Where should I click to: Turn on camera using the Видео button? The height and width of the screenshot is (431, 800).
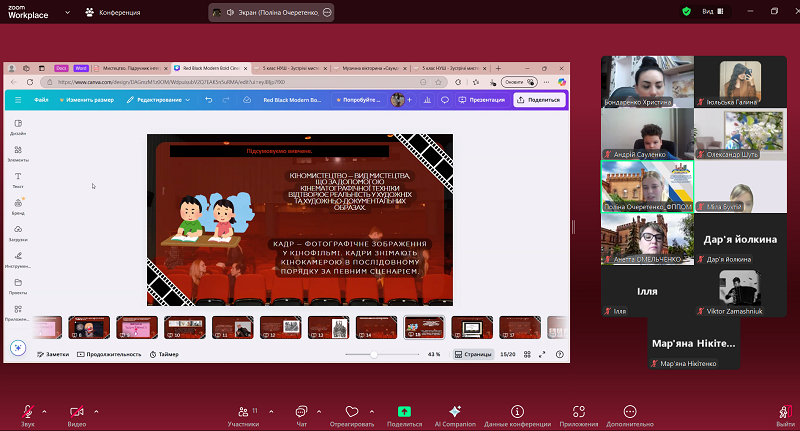[77, 415]
